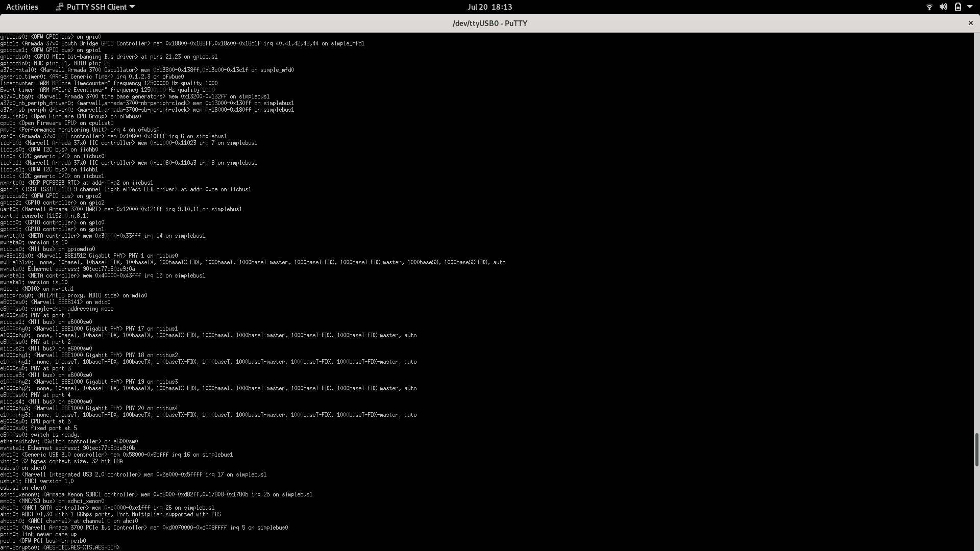Click the line 'mmc0: <MMC/SD bus> on sdhci_xenon0'

(52, 501)
